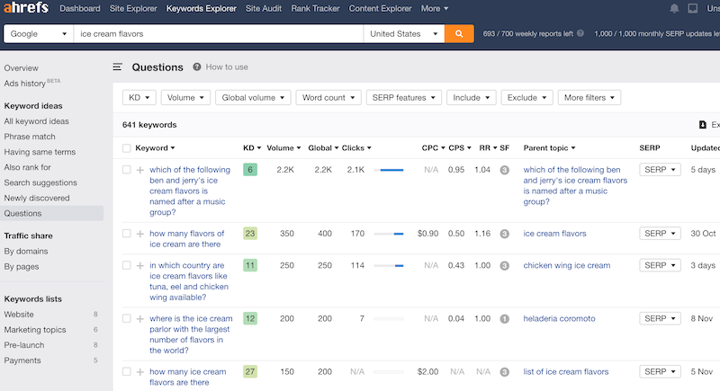The width and height of the screenshot is (720, 391).
Task: Open Ads history in the sidebar
Action: click(32, 83)
